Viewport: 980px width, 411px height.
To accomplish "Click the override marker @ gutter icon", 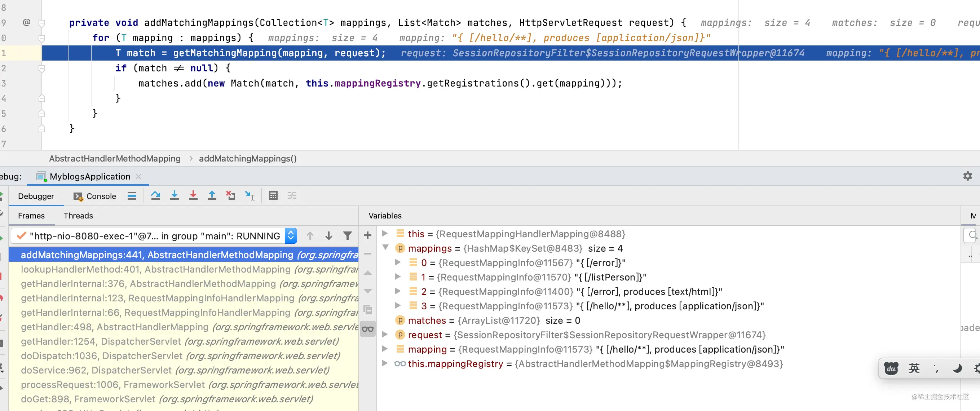I will [x=26, y=22].
